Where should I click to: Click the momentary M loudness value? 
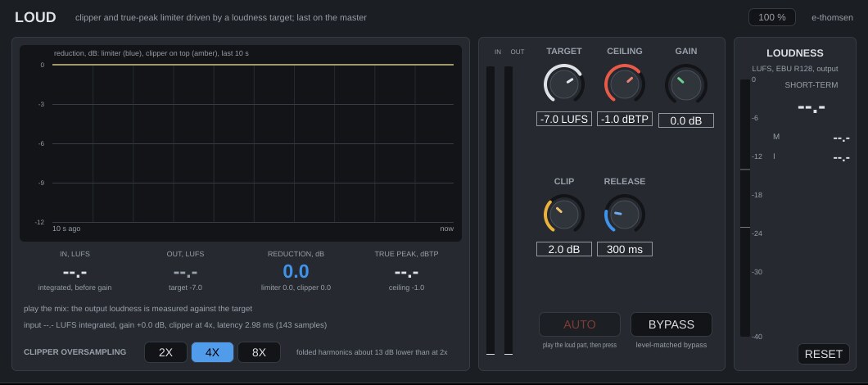(842, 138)
